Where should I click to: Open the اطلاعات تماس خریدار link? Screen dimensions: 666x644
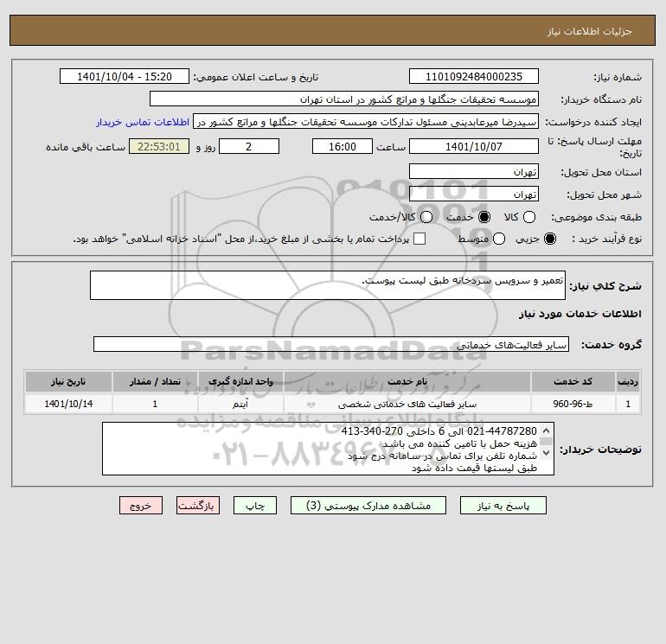point(143,122)
